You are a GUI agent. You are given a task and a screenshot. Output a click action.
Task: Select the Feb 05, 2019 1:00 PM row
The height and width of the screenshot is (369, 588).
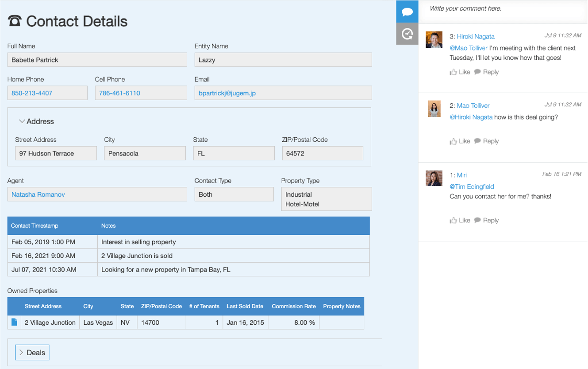pyautogui.click(x=188, y=242)
